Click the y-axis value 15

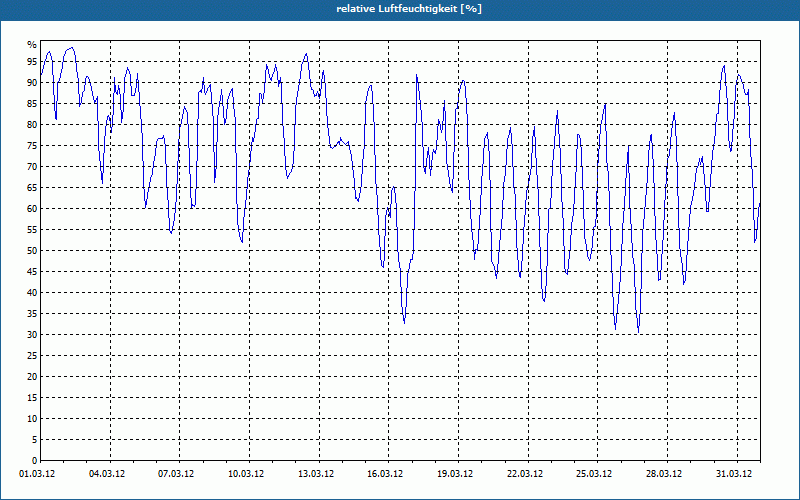(x=32, y=397)
